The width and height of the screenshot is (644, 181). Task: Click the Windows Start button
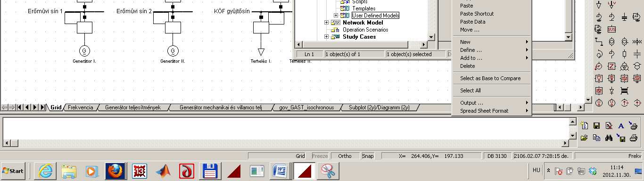pyautogui.click(x=13, y=171)
